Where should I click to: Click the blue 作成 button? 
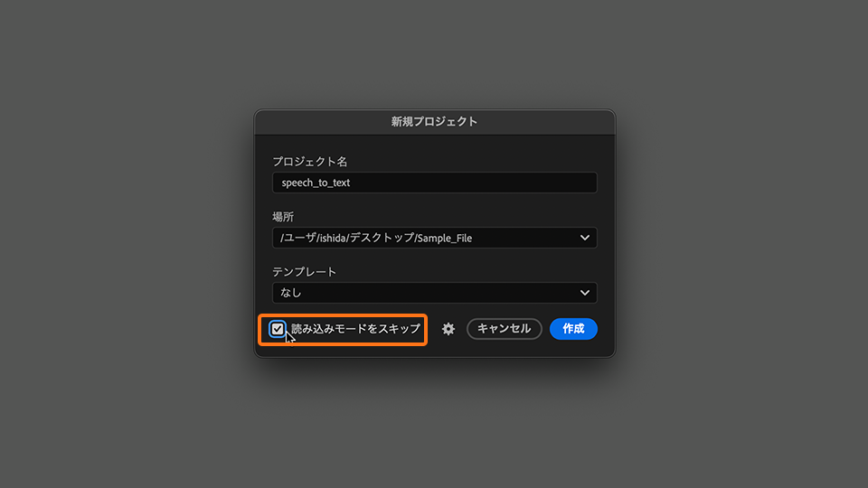tap(573, 329)
